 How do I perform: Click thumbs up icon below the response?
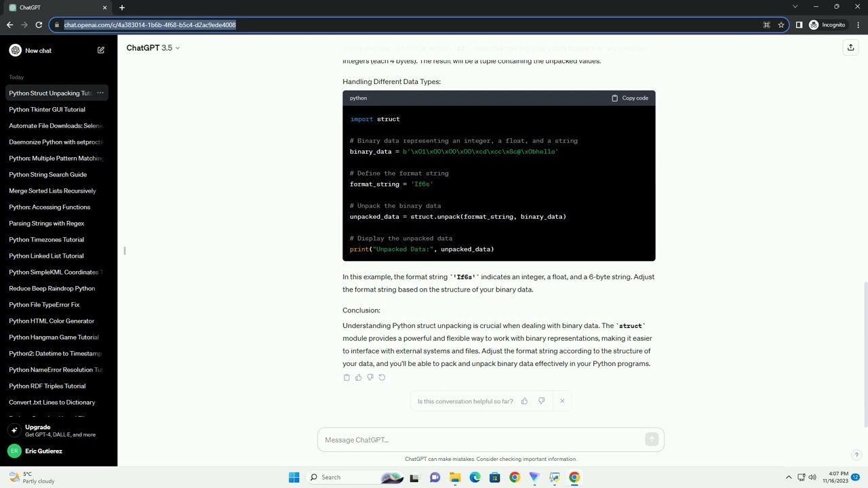click(x=358, y=378)
